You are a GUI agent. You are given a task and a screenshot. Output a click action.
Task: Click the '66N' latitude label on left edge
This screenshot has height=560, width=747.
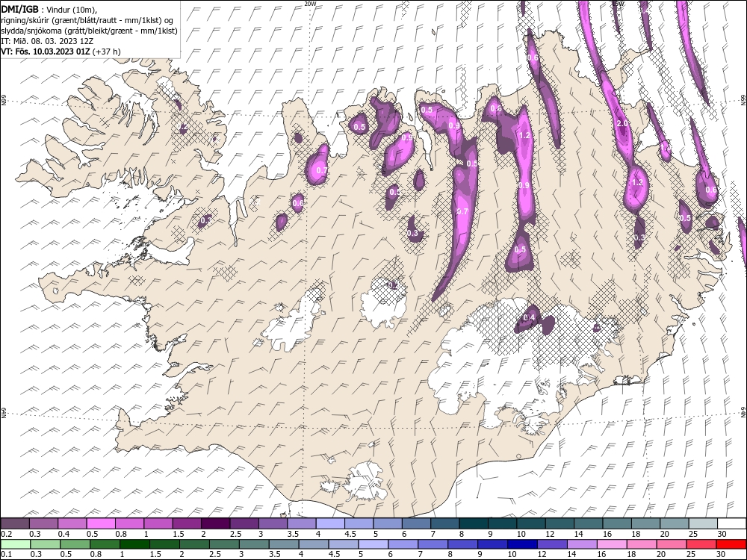pyautogui.click(x=4, y=101)
